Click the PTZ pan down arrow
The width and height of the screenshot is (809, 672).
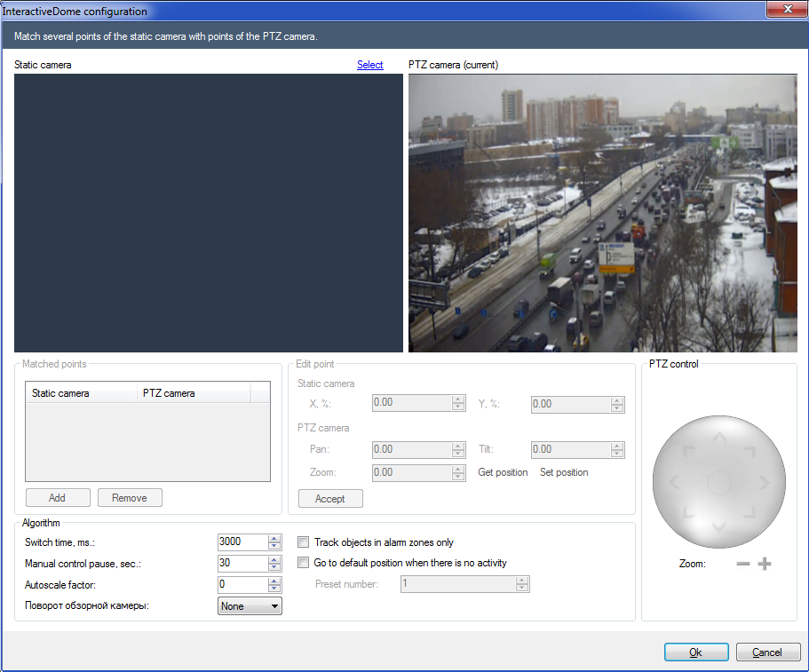pos(718,528)
